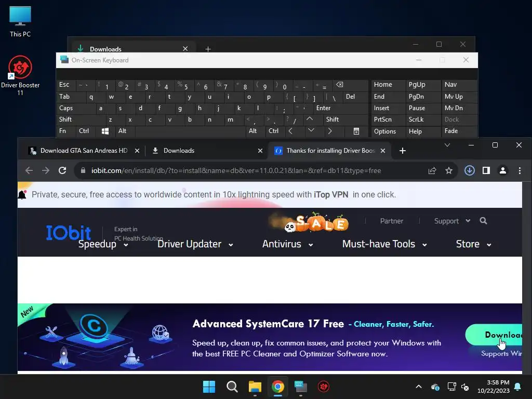Click the Chrome address bar URL
This screenshot has width=532, height=399.
pos(236,170)
